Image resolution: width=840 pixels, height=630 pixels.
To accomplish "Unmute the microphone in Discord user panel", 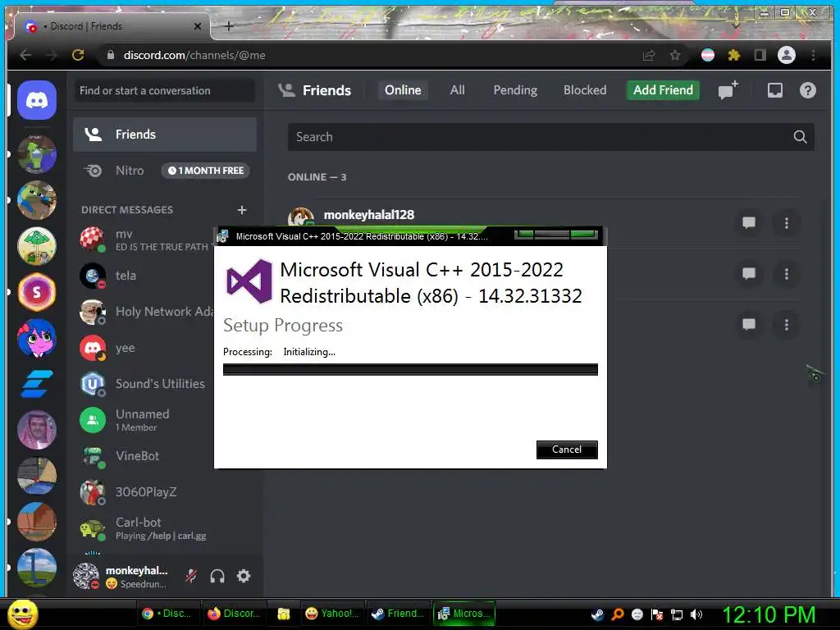I will [190, 576].
